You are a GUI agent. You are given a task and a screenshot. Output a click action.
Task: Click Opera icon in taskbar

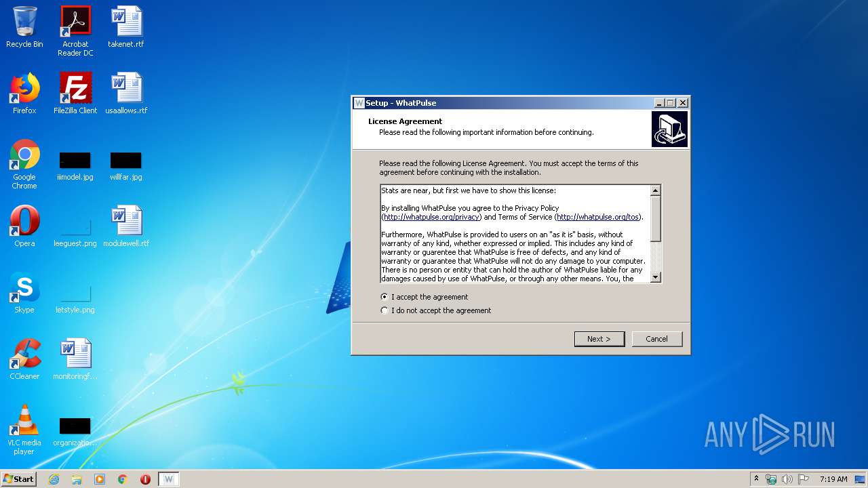click(145, 479)
